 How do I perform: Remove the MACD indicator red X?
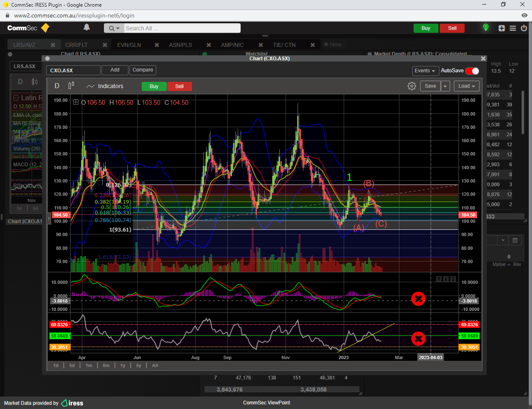418,299
